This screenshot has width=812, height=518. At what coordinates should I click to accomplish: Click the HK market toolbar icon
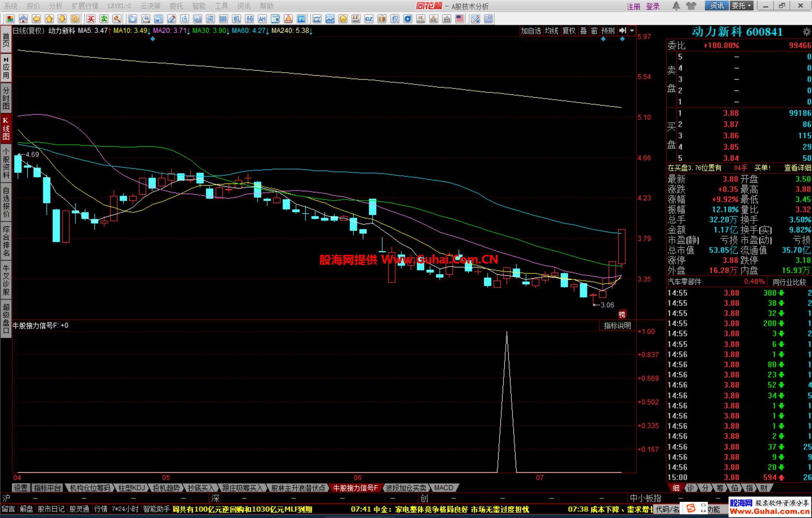point(421,19)
